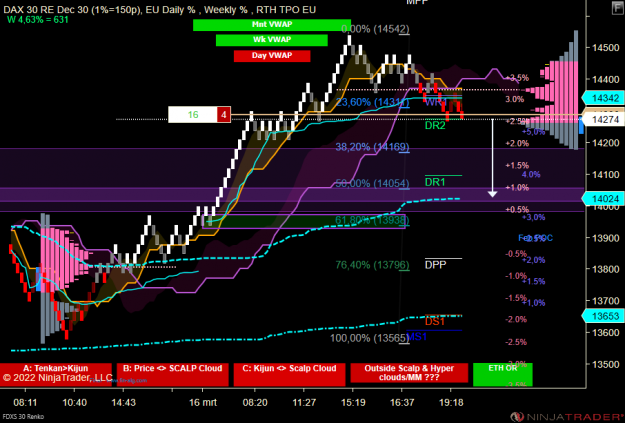Click the green 'ETH OR' panel

coord(503,374)
